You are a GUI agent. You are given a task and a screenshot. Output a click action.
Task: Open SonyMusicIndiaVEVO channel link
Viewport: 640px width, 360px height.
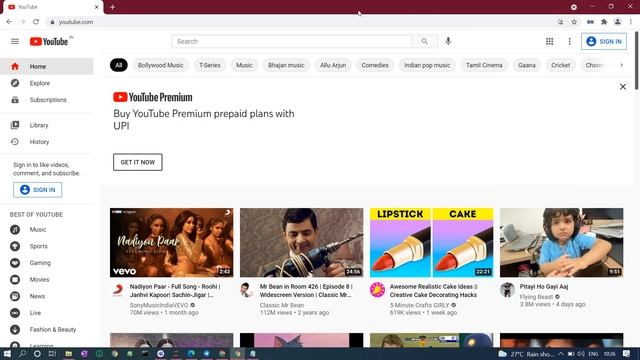[159, 305]
